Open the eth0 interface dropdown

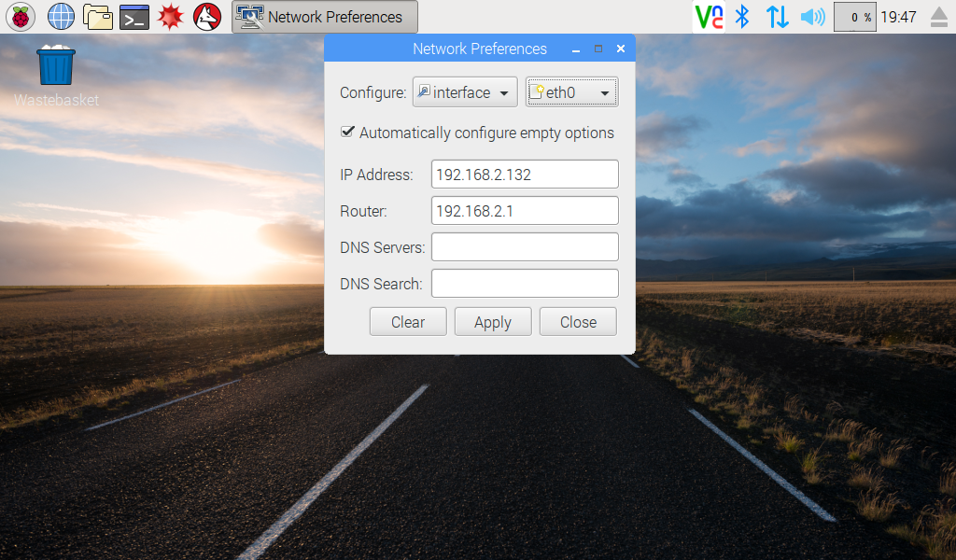tap(572, 92)
